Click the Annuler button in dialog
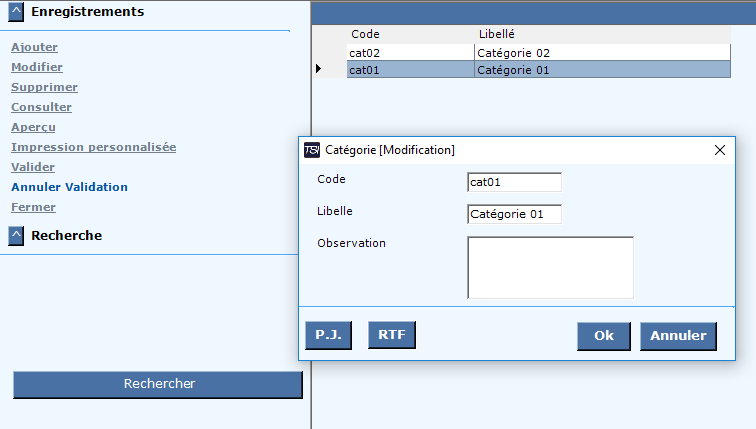The image size is (756, 429). click(678, 336)
